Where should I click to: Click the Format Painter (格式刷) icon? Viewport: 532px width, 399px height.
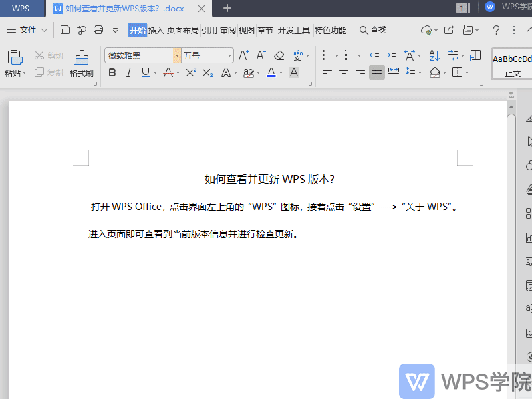click(x=81, y=57)
